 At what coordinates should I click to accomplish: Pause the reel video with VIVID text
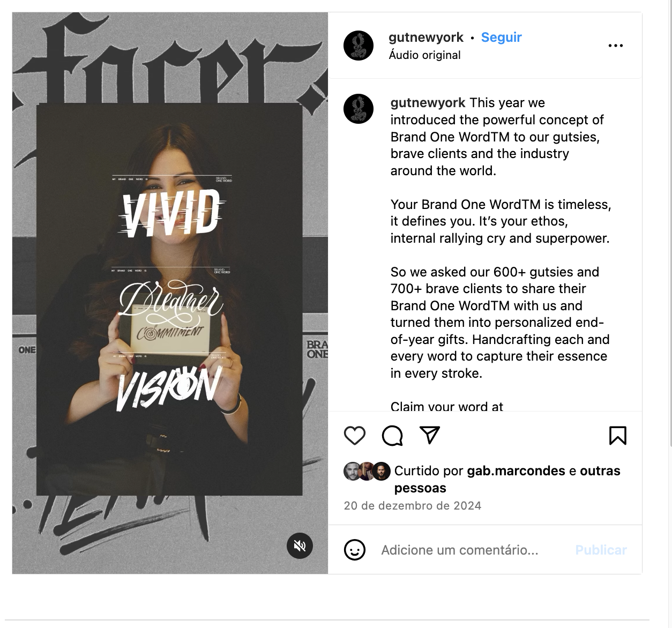click(x=170, y=293)
